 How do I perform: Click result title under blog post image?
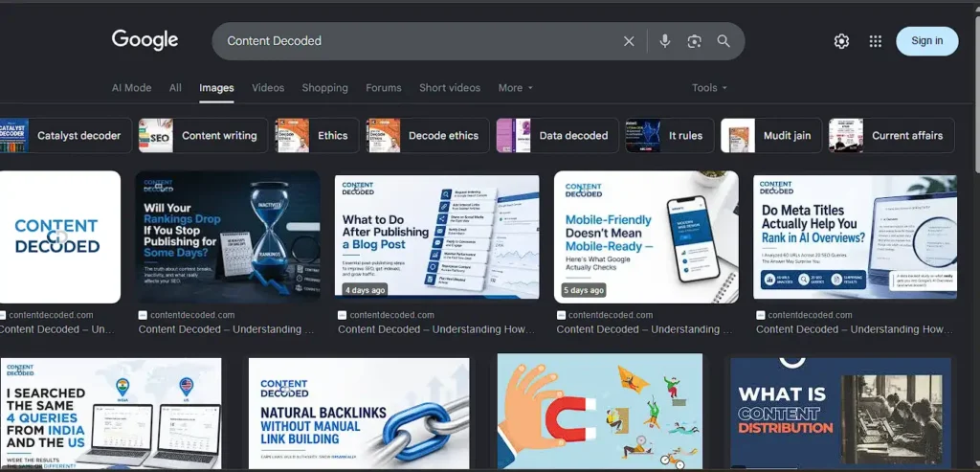coord(436,329)
